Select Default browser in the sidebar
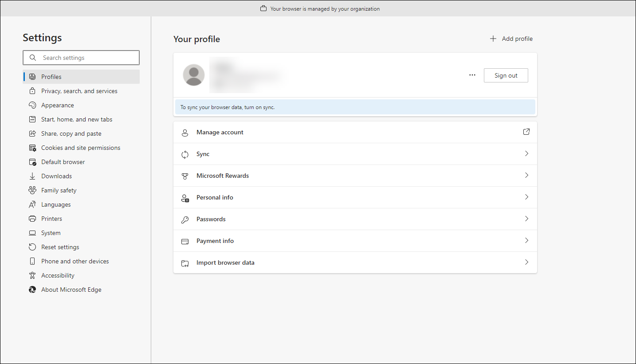The image size is (636, 364). (x=63, y=162)
